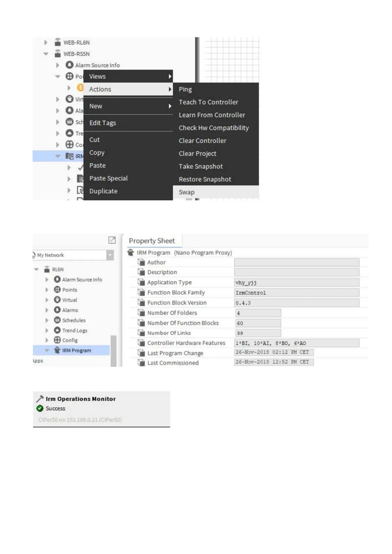Select Swap action

[216, 192]
